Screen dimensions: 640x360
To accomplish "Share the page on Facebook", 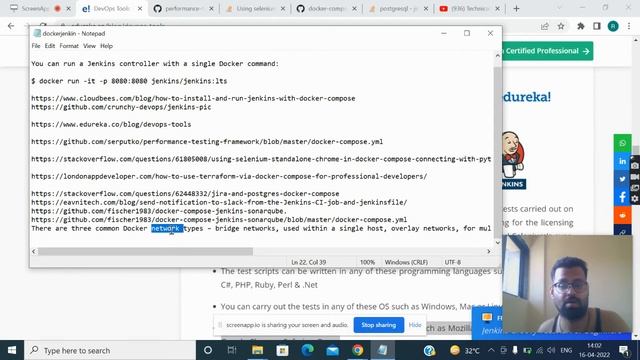I will tap(622, 197).
